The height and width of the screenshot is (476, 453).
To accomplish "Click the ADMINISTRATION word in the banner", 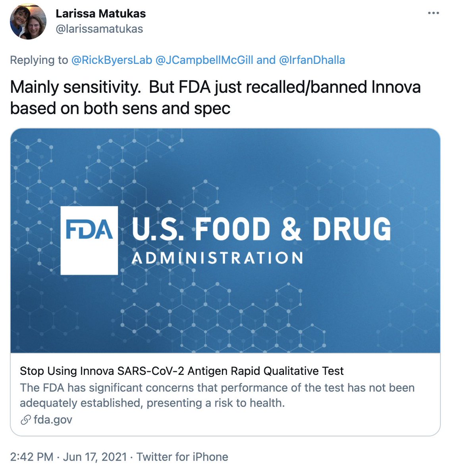I will pyautogui.click(x=217, y=258).
